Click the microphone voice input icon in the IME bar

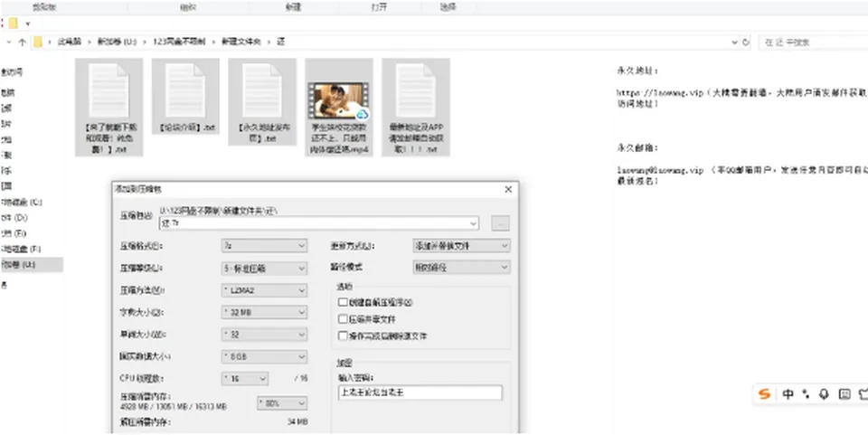(825, 394)
